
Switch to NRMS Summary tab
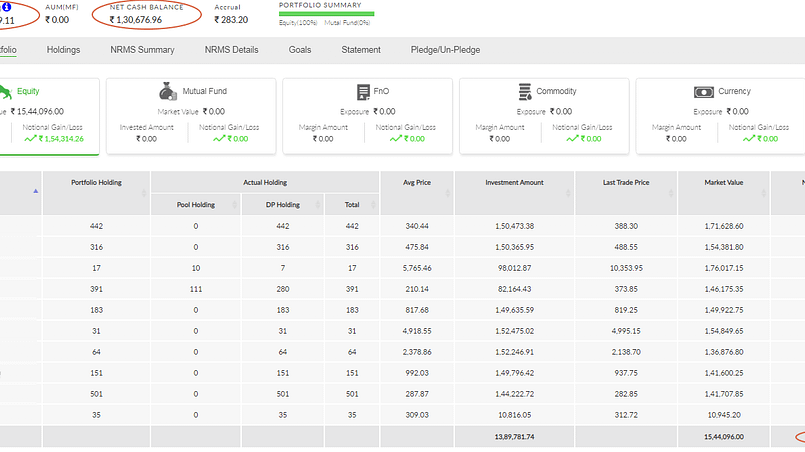142,50
